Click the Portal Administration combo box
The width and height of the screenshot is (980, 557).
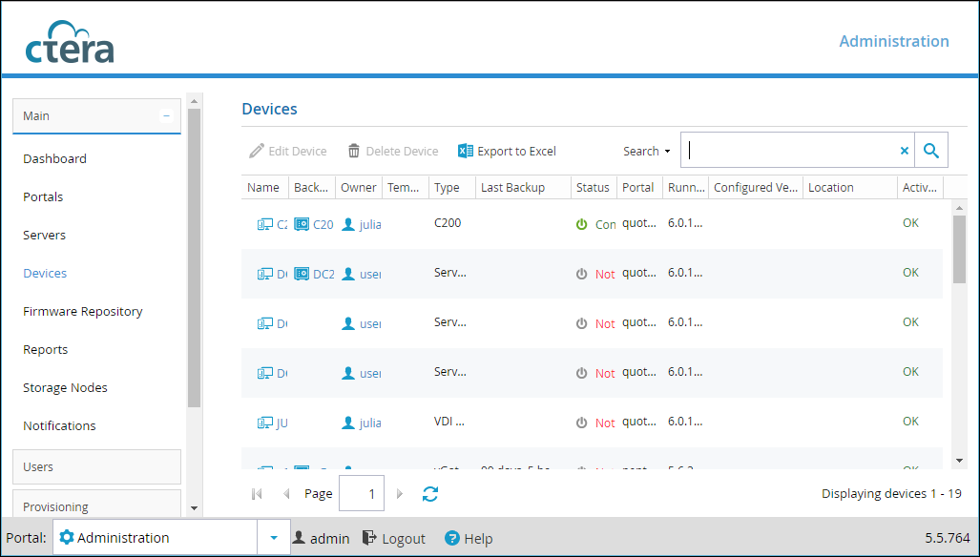155,537
